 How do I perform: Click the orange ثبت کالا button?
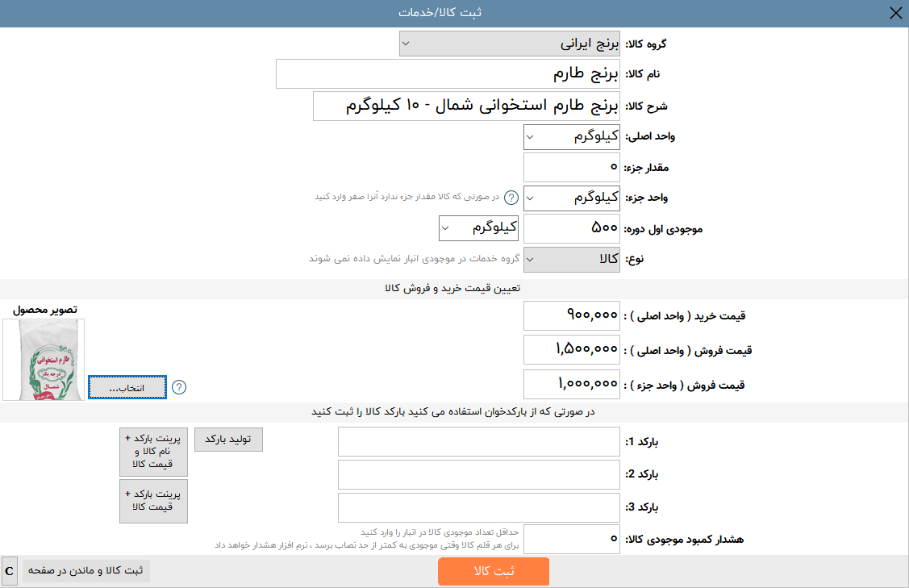494,571
